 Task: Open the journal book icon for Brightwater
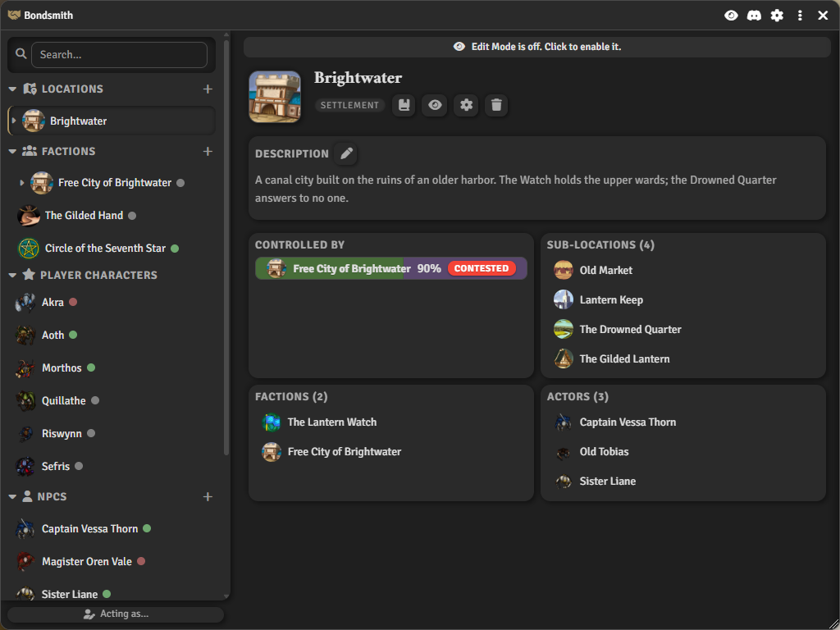[x=404, y=105]
